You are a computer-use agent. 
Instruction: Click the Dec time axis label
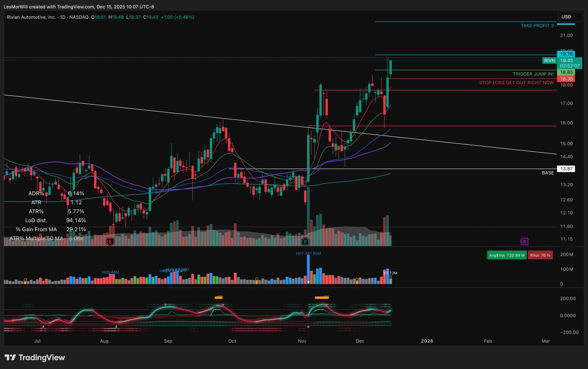[x=360, y=341]
